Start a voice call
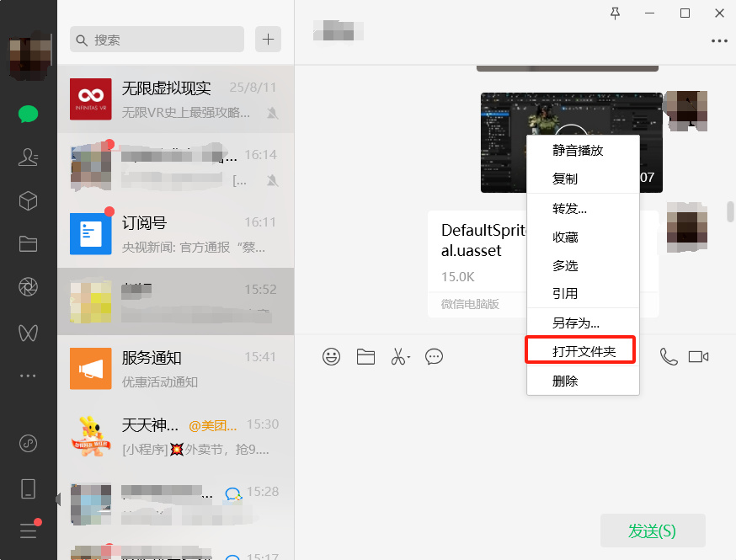 (x=669, y=357)
